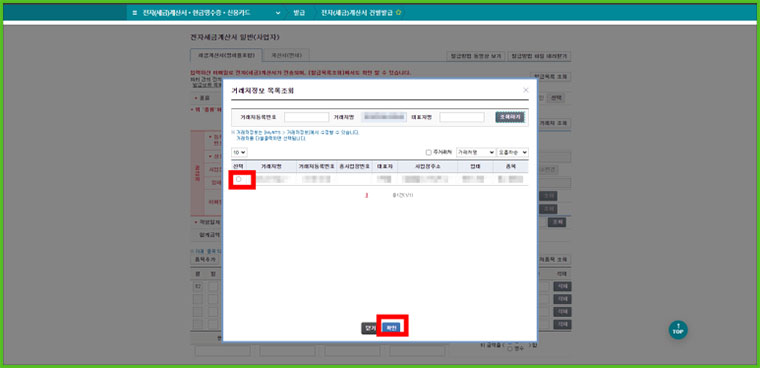Close the 거래처정보 목록조회 dialog with X
The height and width of the screenshot is (368, 760).
coord(526,90)
